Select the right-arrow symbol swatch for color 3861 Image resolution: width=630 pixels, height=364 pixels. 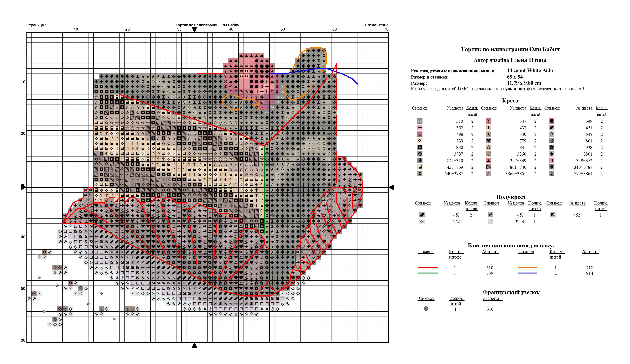(x=551, y=154)
